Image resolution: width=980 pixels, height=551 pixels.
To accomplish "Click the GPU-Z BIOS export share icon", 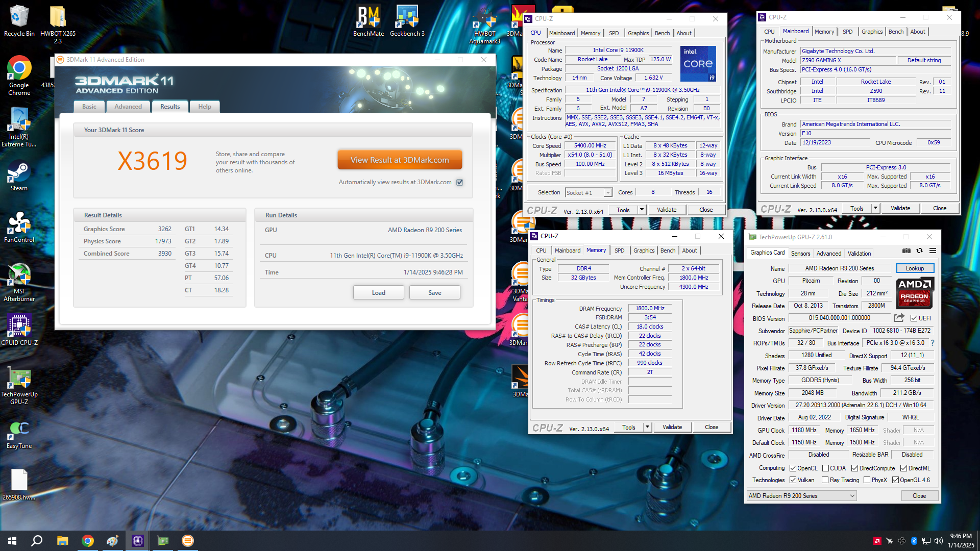I will coord(899,318).
